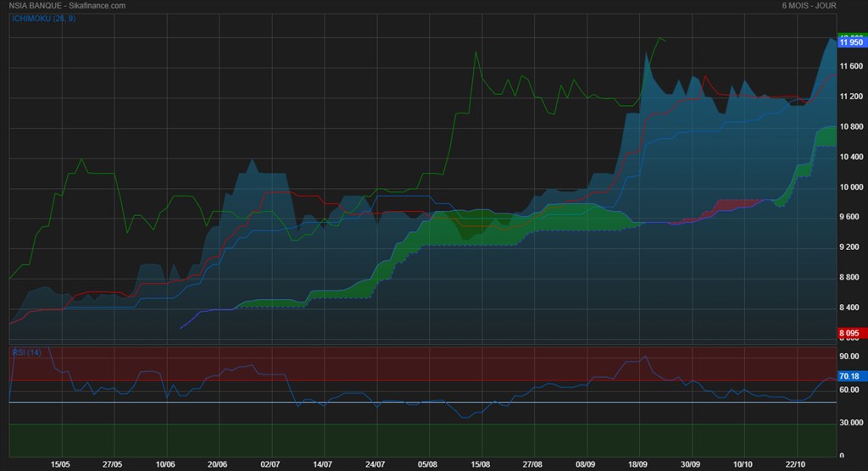Click the NSIA BANQUE - Sikafinance.com title

[x=67, y=6]
